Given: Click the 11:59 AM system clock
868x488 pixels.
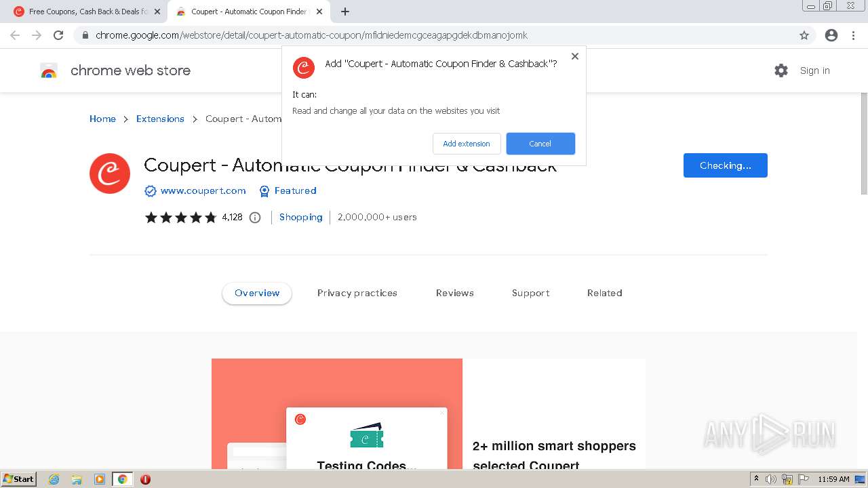Looking at the screenshot, I should [x=833, y=479].
